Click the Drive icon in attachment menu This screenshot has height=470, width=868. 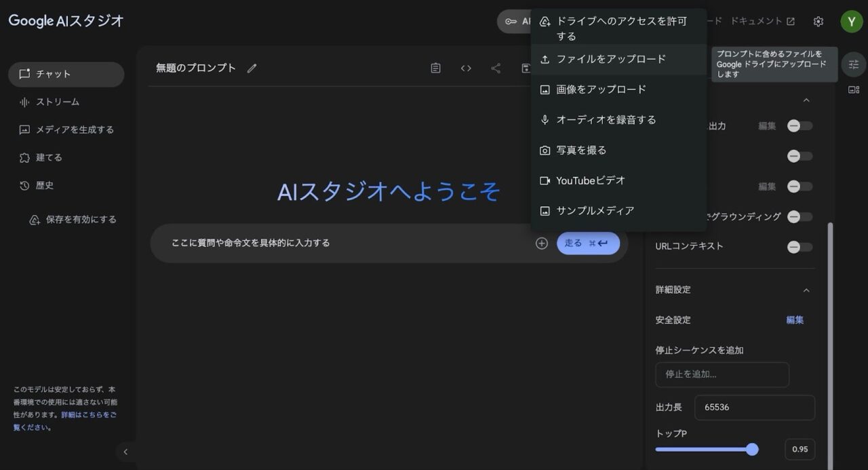(545, 22)
